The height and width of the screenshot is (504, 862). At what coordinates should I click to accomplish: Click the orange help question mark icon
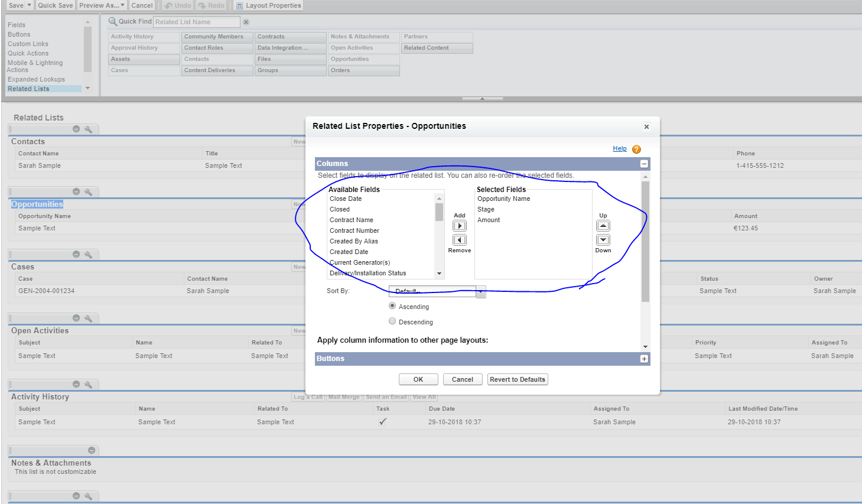636,149
